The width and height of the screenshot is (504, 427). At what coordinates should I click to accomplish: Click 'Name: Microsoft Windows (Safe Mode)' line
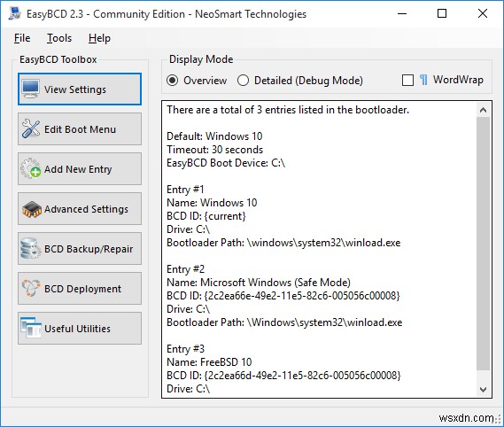point(259,283)
